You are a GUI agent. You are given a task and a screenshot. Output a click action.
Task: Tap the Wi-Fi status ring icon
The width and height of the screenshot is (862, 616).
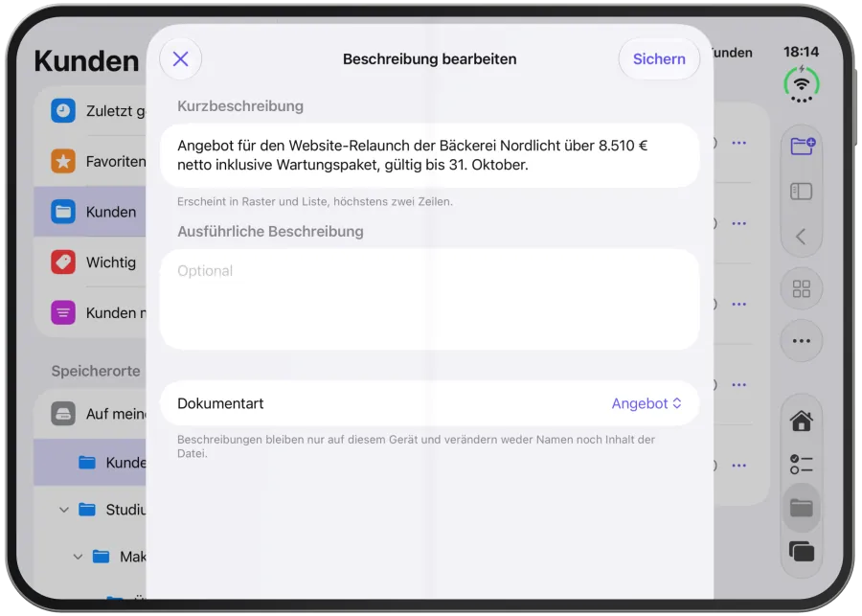tap(802, 84)
